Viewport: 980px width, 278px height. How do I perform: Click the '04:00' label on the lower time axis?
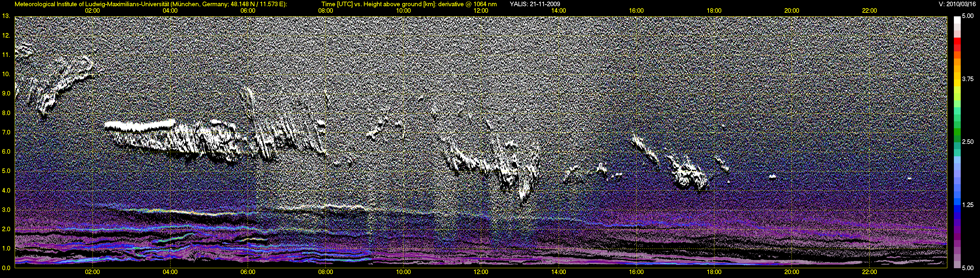pyautogui.click(x=170, y=272)
